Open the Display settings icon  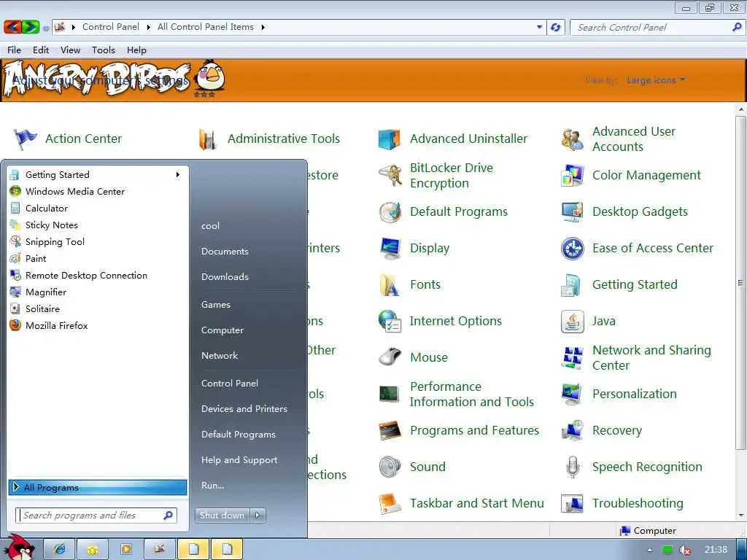390,248
